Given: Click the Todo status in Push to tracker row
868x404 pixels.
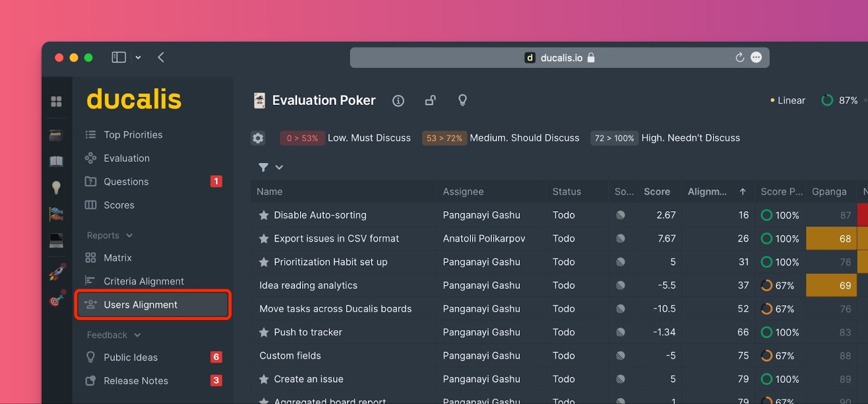Looking at the screenshot, I should [564, 332].
